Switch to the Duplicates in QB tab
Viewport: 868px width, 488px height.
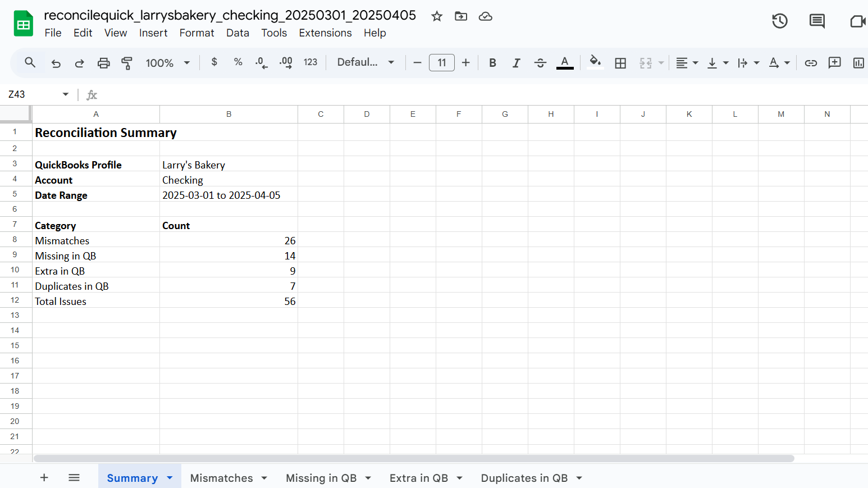tap(524, 478)
